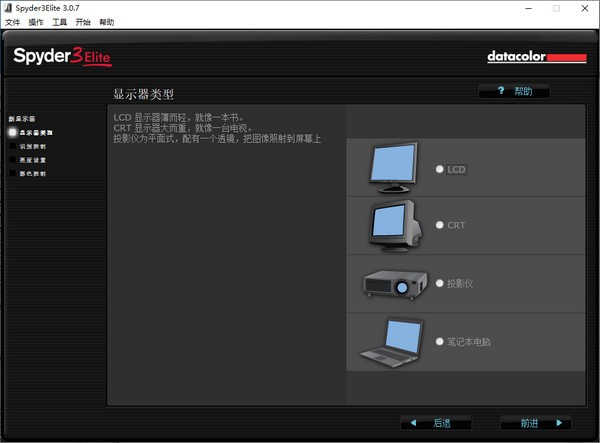Click the CRT monitor picture
Image resolution: width=600 pixels, height=443 pixels.
pos(395,226)
